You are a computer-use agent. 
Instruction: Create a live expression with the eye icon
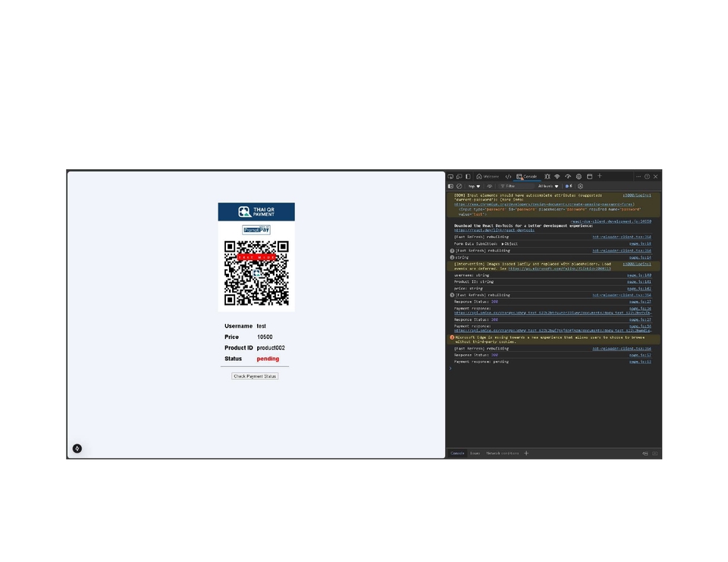point(489,186)
